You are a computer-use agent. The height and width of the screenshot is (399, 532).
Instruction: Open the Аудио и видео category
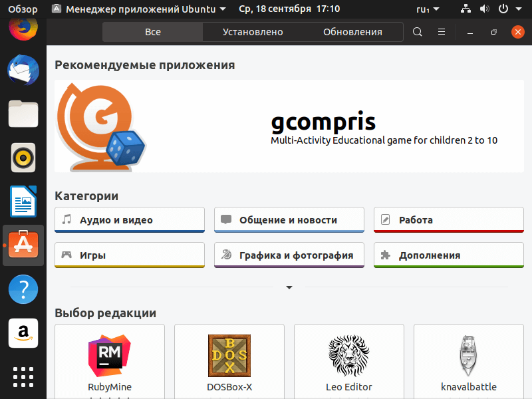pyautogui.click(x=130, y=220)
